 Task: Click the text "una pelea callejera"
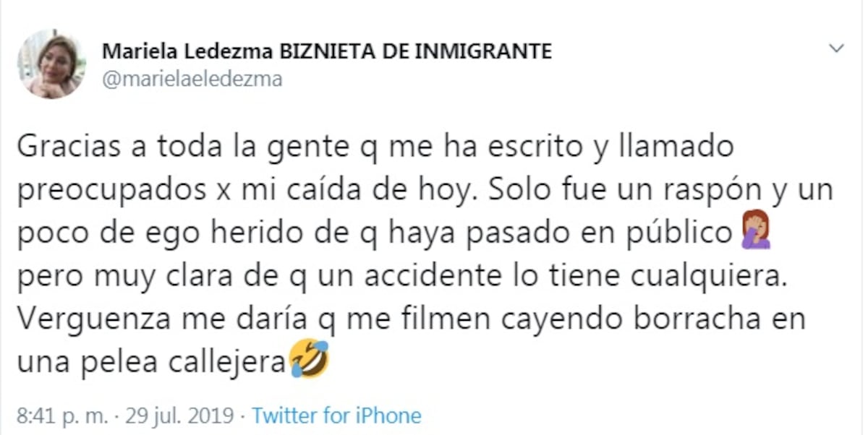click(x=150, y=361)
